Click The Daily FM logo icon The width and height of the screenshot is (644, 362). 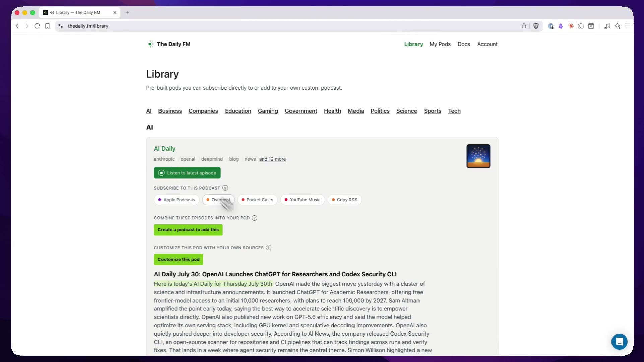[x=150, y=44]
